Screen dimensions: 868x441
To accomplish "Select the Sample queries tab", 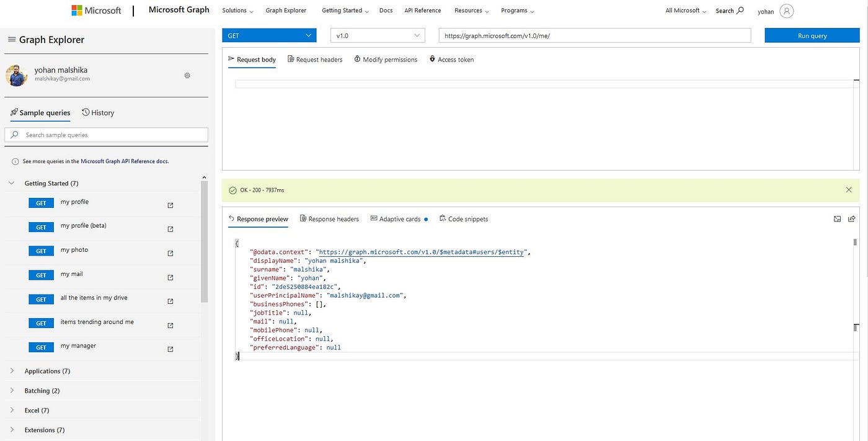I will pyautogui.click(x=40, y=113).
